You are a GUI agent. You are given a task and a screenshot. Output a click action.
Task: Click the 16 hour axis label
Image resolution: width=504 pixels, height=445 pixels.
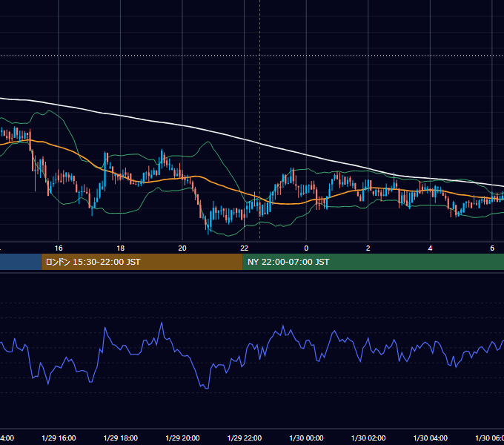pos(59,248)
